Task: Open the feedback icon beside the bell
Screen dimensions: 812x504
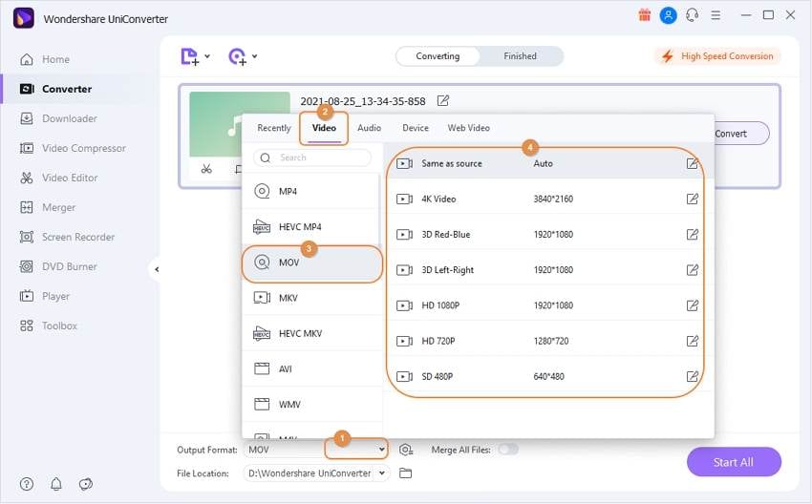Action: [86, 484]
